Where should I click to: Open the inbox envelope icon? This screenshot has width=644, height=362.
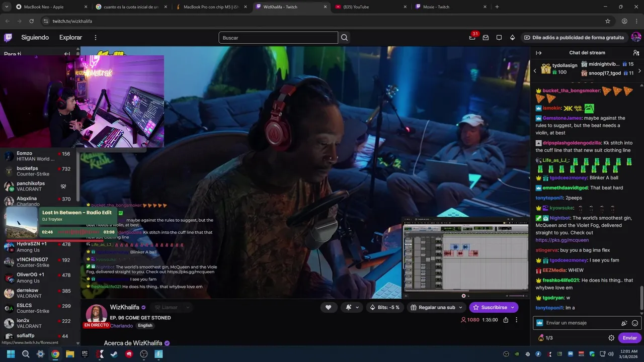[x=486, y=38]
